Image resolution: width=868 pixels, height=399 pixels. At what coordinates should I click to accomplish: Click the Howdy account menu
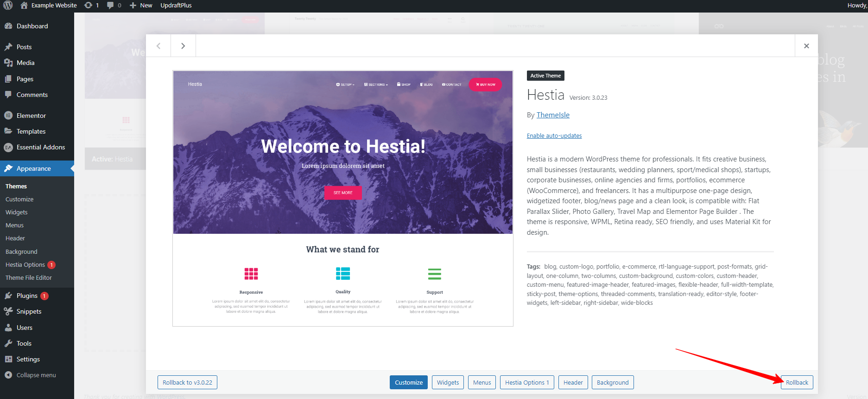pos(857,5)
